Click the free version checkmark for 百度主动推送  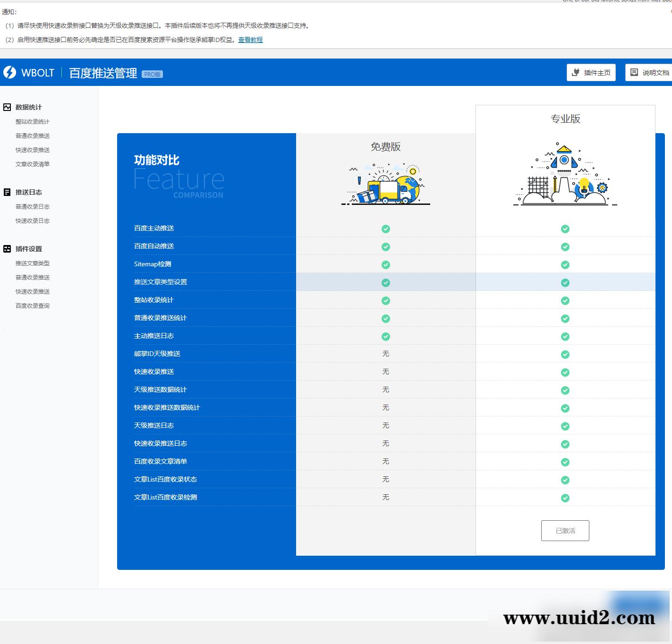coord(386,229)
